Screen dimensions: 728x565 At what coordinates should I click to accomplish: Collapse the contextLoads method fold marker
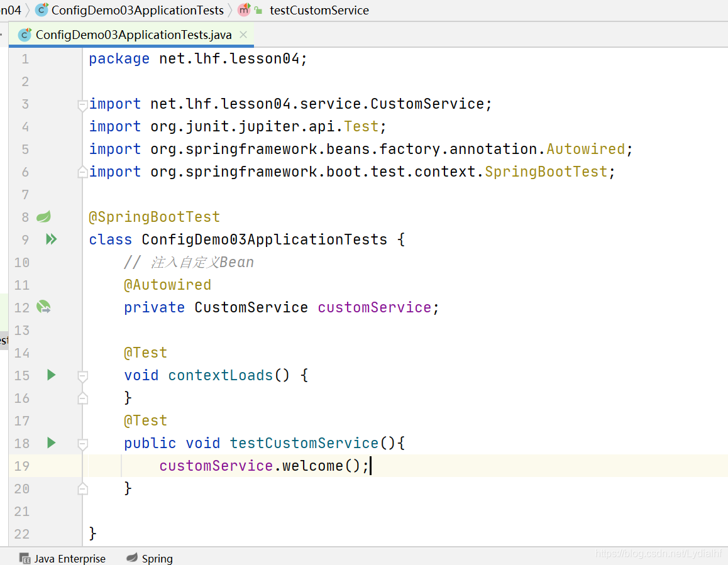82,376
